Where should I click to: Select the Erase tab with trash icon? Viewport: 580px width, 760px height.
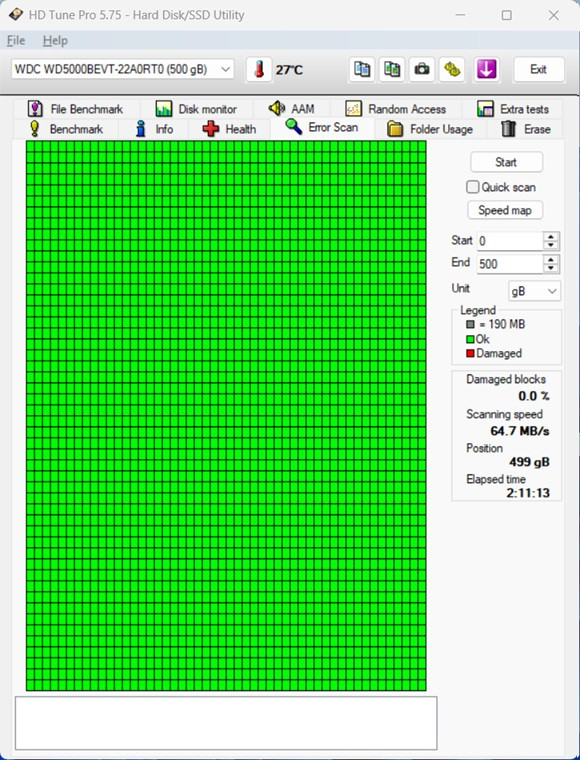point(526,129)
